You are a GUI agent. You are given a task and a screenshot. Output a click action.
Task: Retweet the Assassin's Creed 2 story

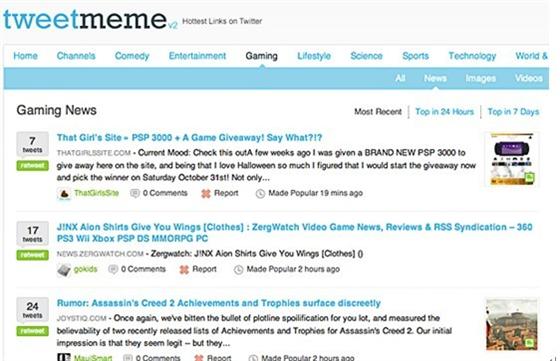click(32, 331)
